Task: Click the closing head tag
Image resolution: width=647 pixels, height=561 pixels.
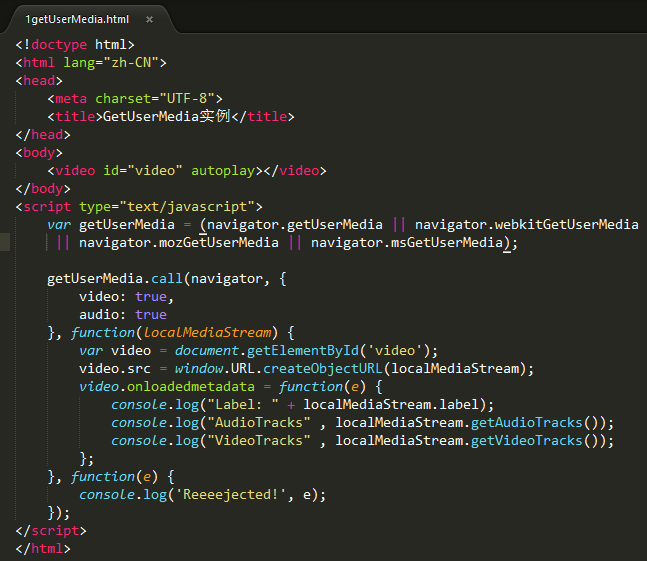Action: pyautogui.click(x=43, y=135)
